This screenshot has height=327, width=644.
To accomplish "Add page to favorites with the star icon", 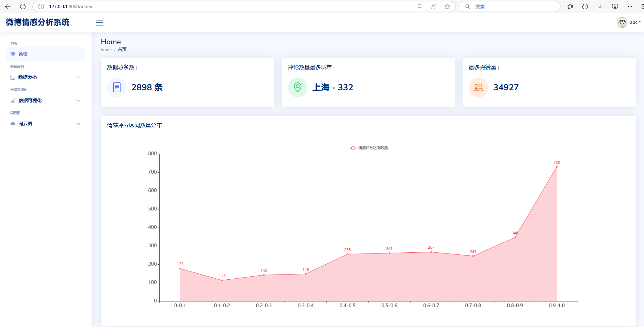I will 447,6.
